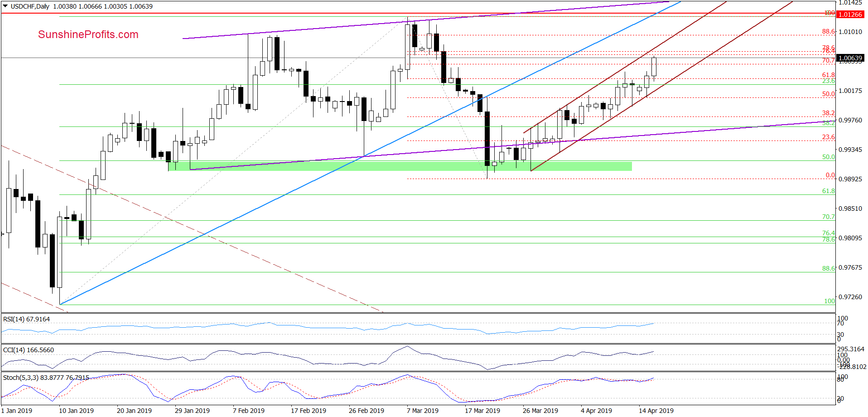Click the 26 Feb 2019 date label
Screen dimensions: 868x417
[366, 411]
